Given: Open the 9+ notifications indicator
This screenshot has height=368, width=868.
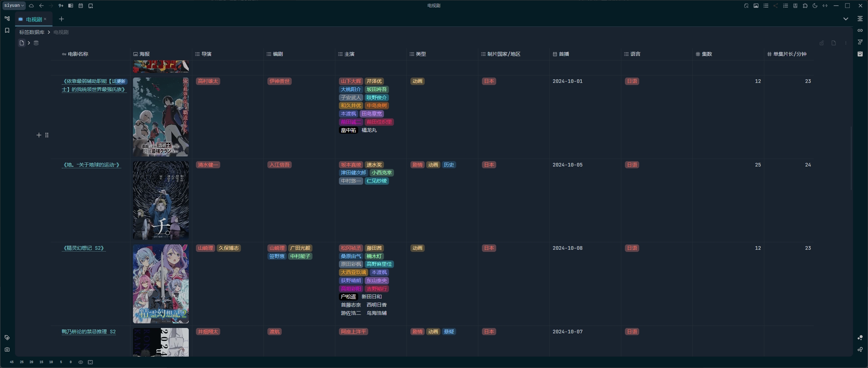Looking at the screenshot, I should click(x=61, y=6).
